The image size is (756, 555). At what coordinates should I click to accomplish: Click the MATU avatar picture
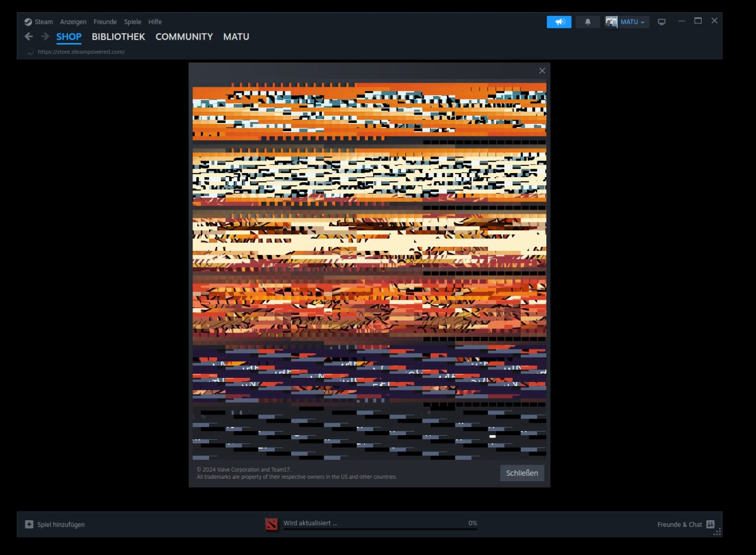(x=612, y=22)
